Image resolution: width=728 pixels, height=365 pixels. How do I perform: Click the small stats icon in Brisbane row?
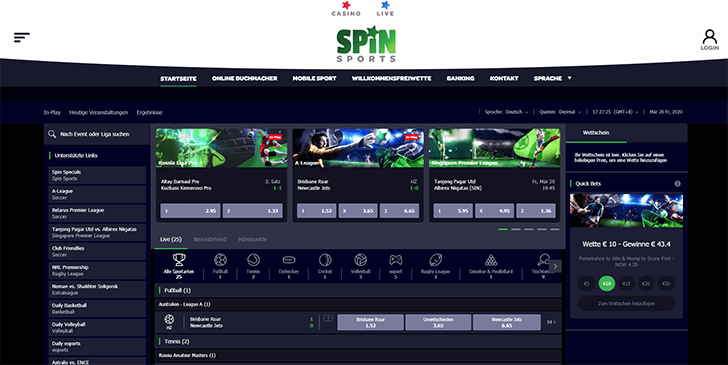click(x=328, y=318)
